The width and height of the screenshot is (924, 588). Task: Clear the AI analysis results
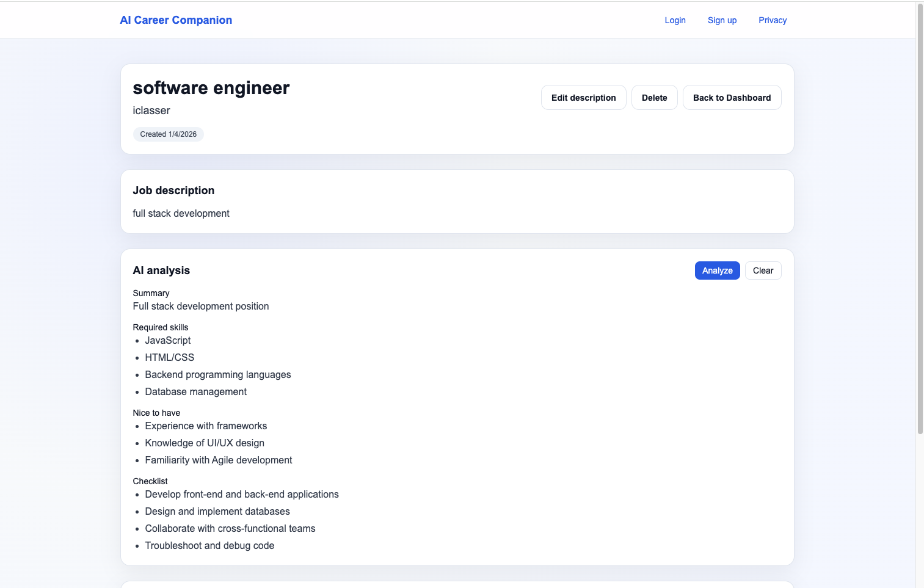(763, 270)
